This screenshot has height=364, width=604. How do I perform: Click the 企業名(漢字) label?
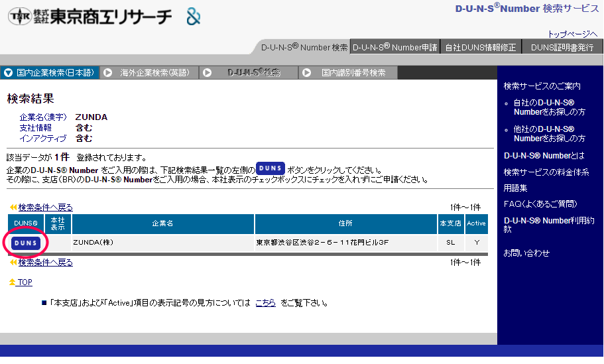click(43, 117)
